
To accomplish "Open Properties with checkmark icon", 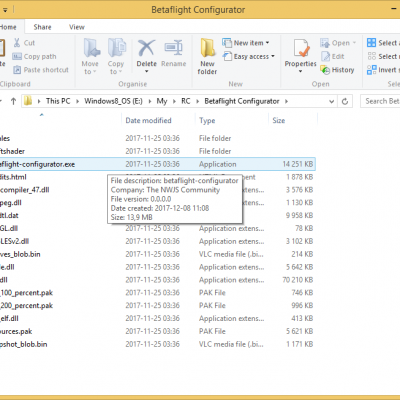I will coord(301,48).
